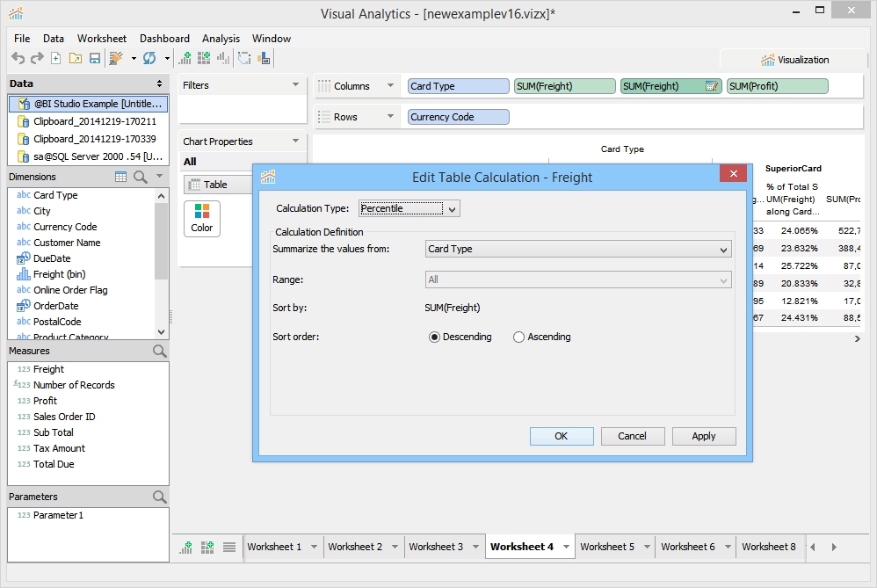Click the worksheet tabs right arrow

(834, 547)
